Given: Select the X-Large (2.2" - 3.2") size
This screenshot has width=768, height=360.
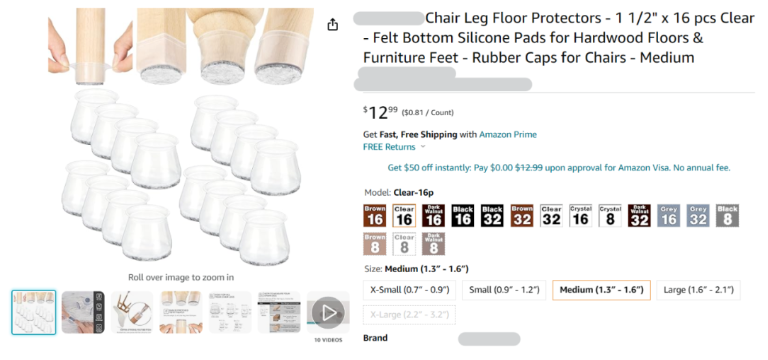Looking at the screenshot, I should (409, 314).
